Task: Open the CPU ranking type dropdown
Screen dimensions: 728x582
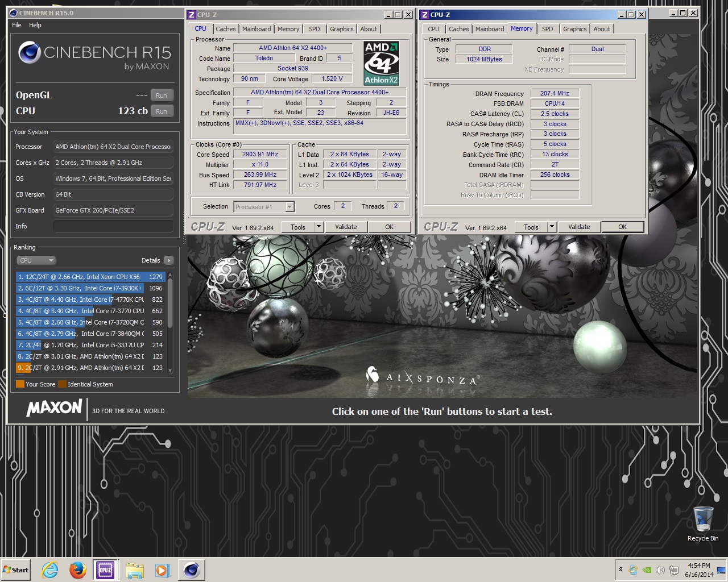Action: pyautogui.click(x=36, y=260)
